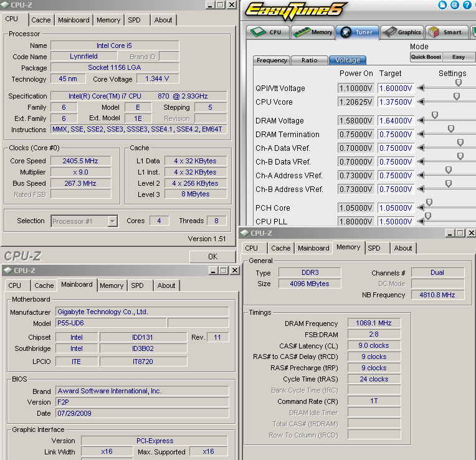Decrease Ch-B Data VRef with left arrow

pyautogui.click(x=421, y=161)
